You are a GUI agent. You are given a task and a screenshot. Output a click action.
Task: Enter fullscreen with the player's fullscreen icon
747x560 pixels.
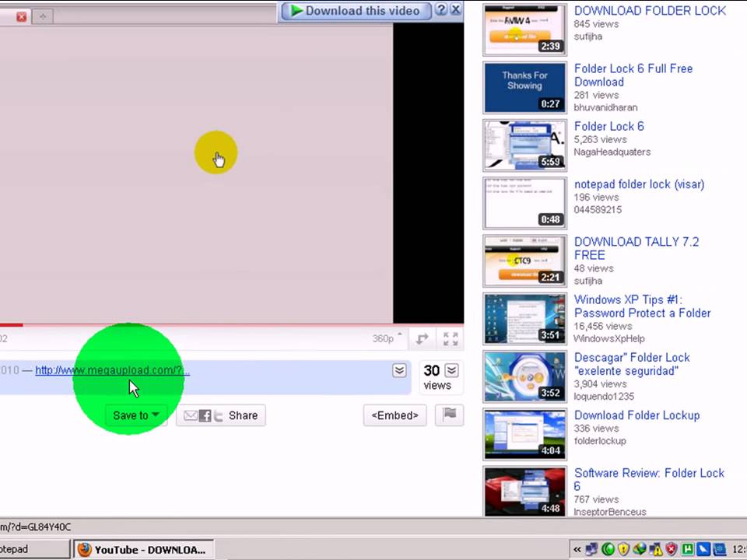tap(451, 339)
